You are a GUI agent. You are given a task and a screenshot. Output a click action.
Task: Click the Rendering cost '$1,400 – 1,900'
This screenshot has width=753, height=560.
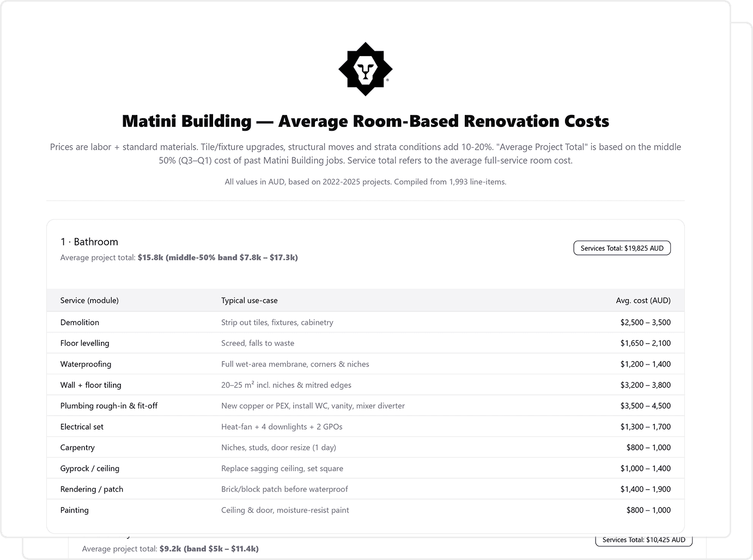point(646,489)
